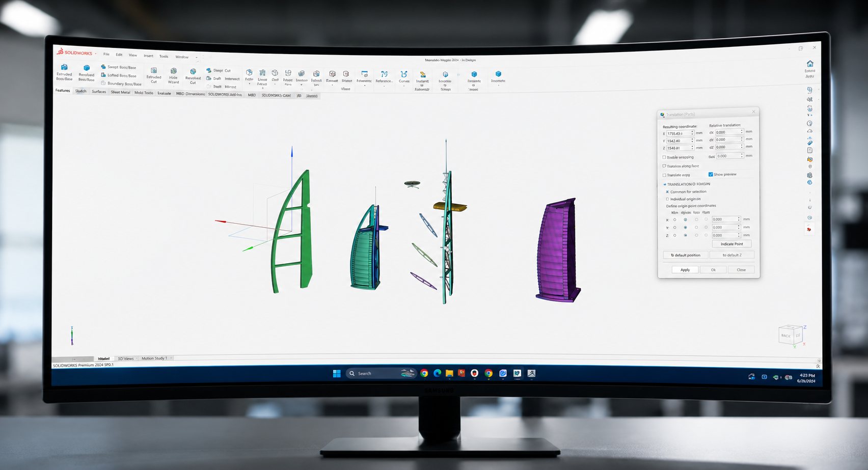
Task: Open the home icon in the task pane
Action: click(810, 64)
